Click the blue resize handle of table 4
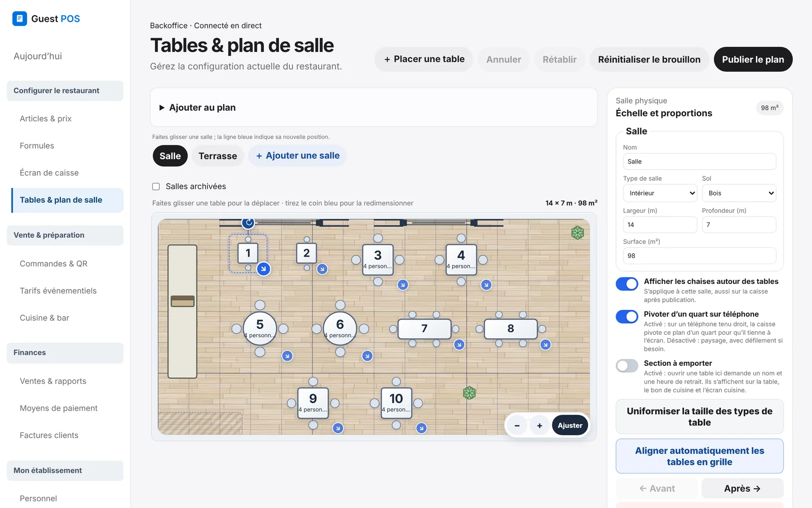812x508 pixels. click(486, 285)
